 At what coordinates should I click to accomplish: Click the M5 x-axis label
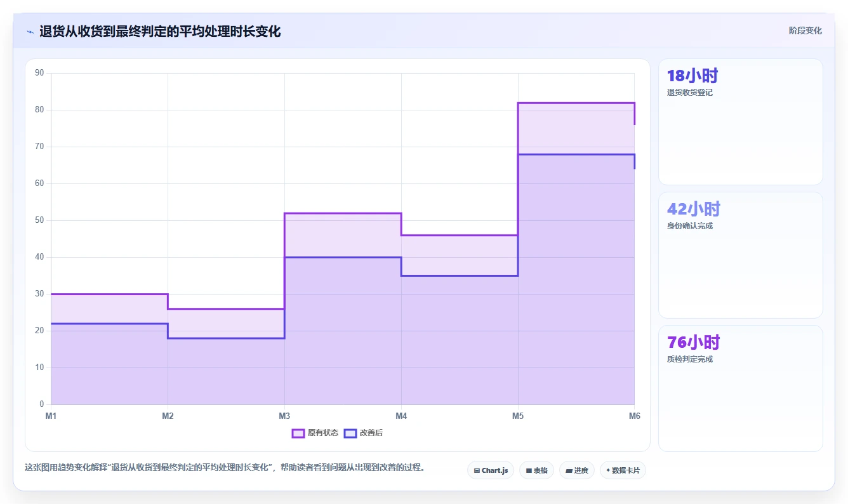[518, 416]
